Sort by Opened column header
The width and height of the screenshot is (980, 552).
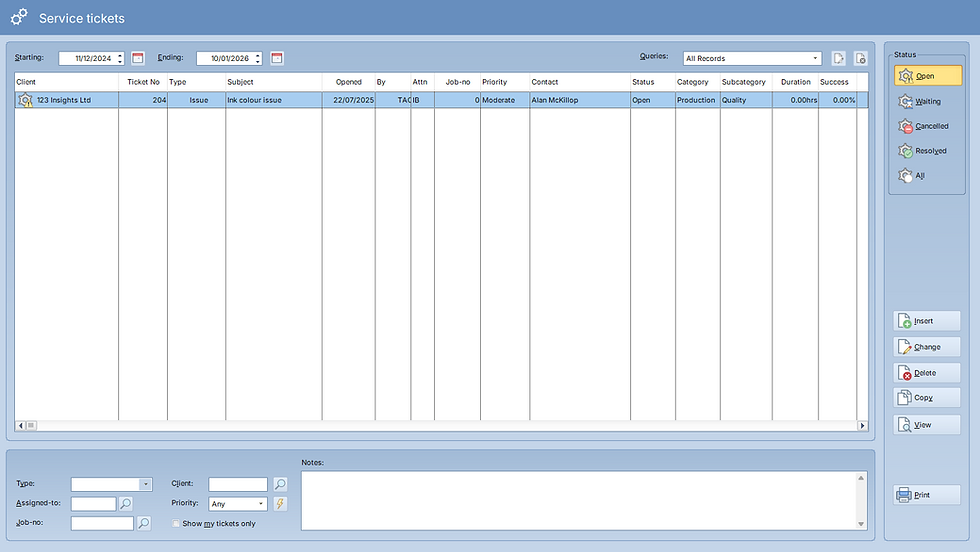coord(349,82)
